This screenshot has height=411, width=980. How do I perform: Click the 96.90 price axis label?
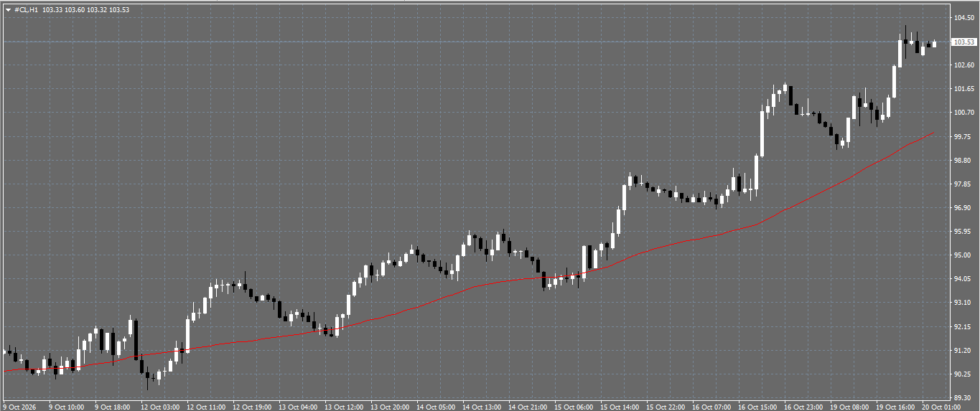click(963, 208)
